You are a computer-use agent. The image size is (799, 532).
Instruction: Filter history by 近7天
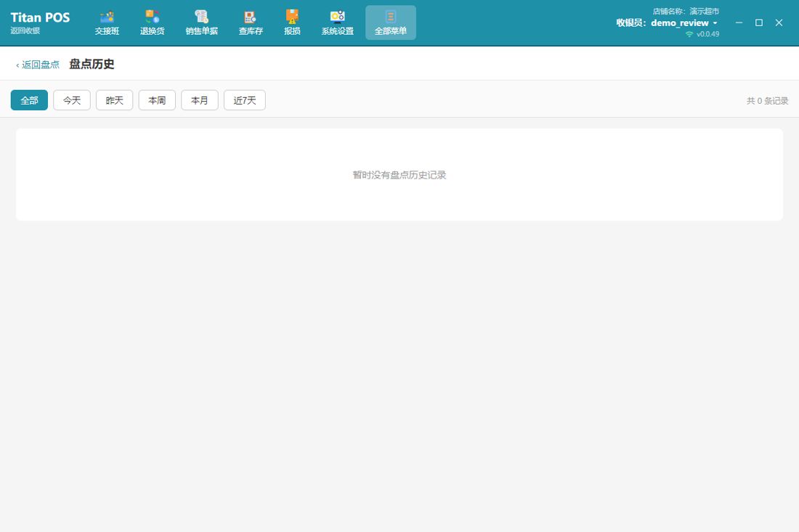(x=245, y=100)
